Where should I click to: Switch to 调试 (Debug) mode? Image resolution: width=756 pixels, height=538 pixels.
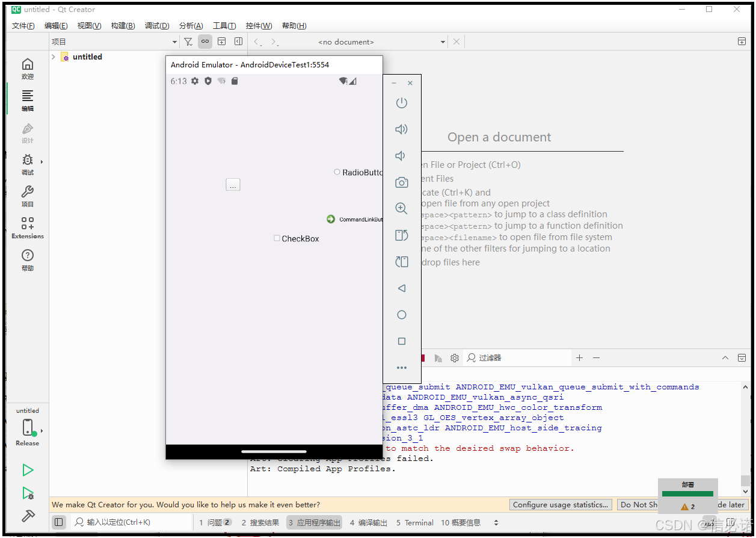click(28, 164)
